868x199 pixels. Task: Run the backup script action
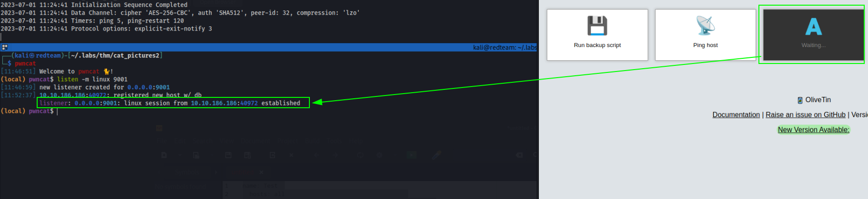click(597, 35)
